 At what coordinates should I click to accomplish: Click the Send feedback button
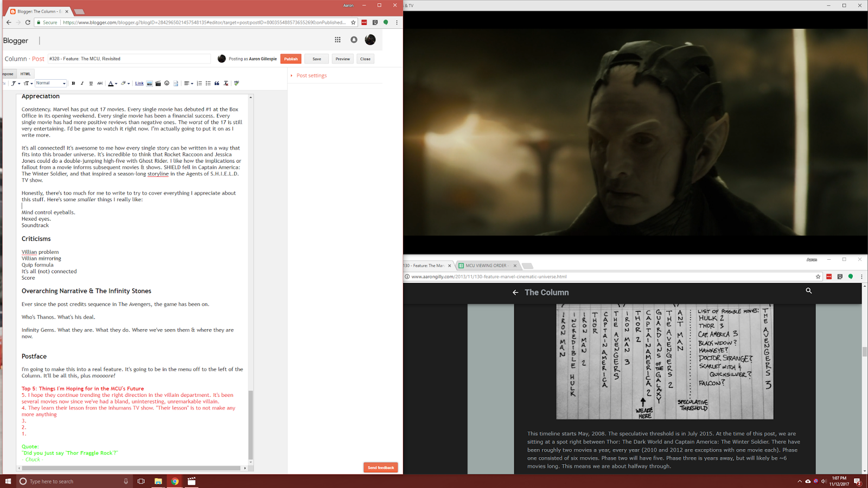pyautogui.click(x=381, y=467)
